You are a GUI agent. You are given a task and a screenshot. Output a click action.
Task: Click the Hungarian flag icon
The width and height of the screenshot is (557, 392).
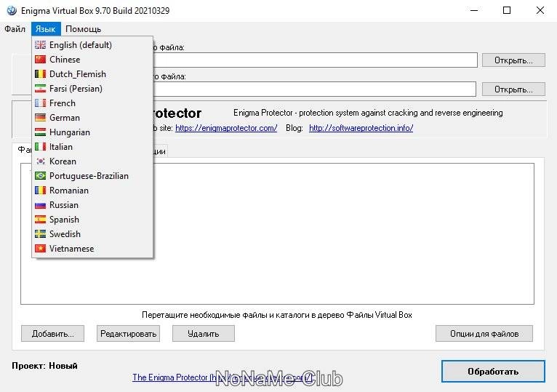click(40, 132)
